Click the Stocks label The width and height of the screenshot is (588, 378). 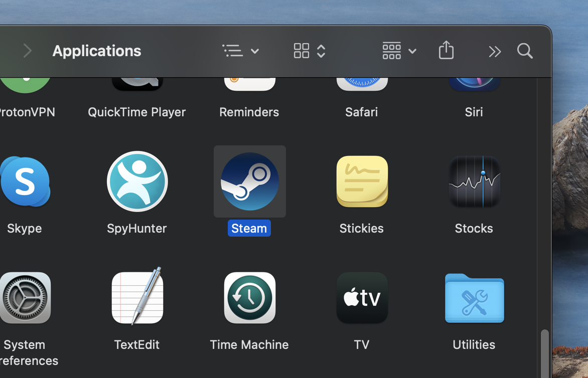pyautogui.click(x=474, y=228)
